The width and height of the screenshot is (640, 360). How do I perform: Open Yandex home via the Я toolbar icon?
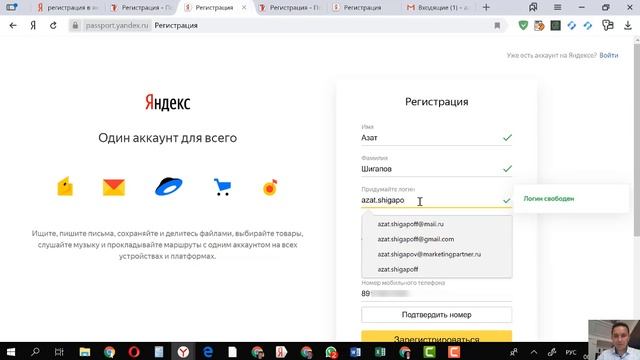click(x=33, y=25)
